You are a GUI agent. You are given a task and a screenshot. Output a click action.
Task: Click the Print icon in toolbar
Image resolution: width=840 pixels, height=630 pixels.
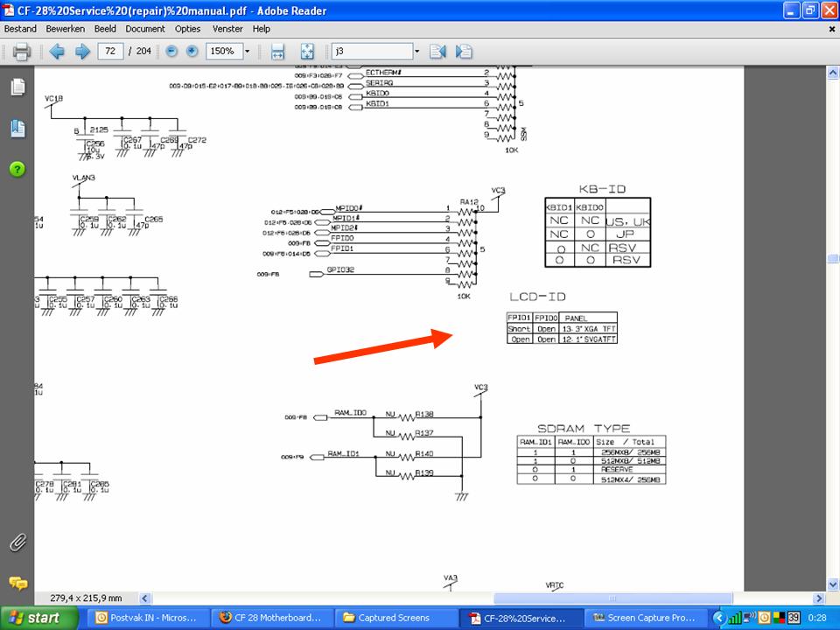point(22,52)
